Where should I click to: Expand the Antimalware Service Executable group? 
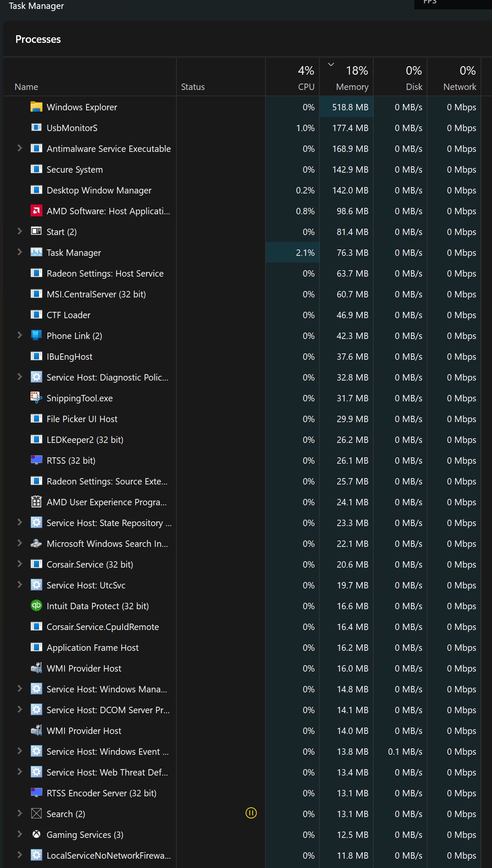(20, 148)
